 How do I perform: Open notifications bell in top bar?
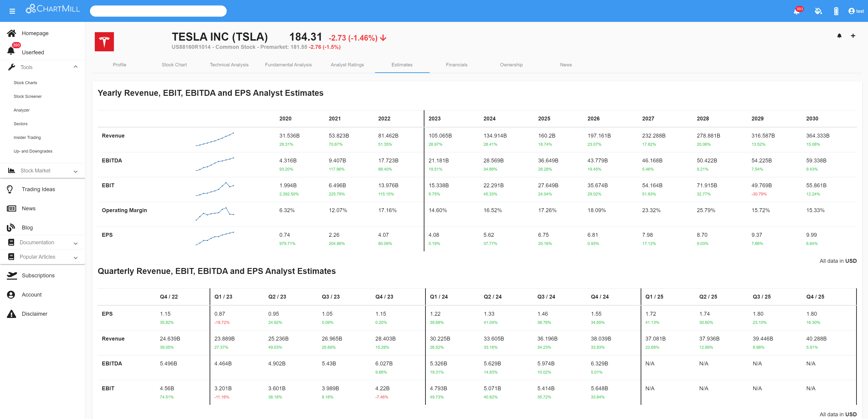pos(796,11)
